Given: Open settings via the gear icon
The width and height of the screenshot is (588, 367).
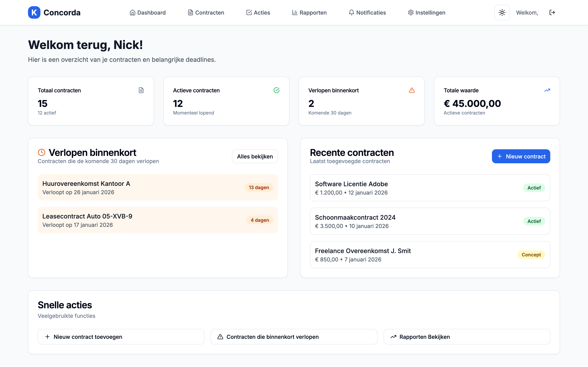Looking at the screenshot, I should [411, 12].
